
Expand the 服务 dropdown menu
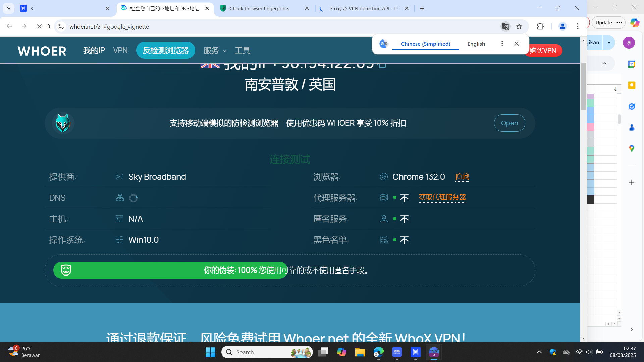(215, 51)
